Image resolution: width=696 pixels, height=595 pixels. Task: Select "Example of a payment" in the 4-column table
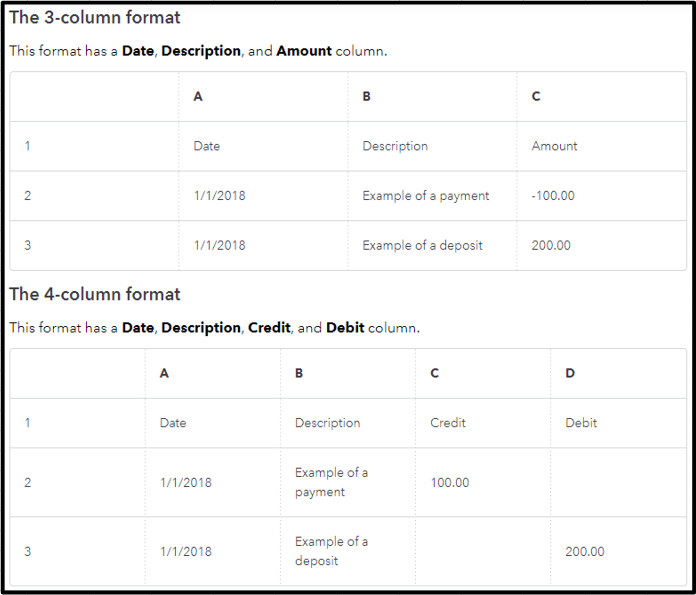click(332, 482)
